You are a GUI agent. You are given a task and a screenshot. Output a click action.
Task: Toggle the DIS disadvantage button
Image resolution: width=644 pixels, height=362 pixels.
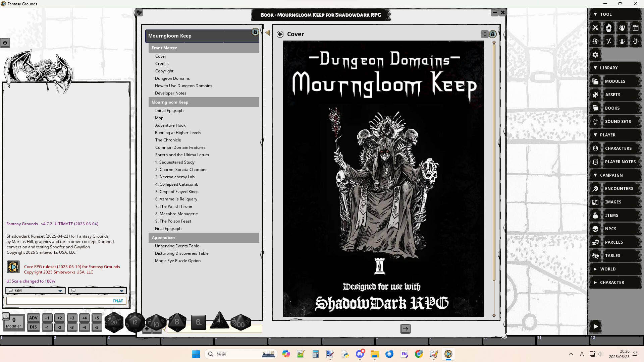point(33,327)
